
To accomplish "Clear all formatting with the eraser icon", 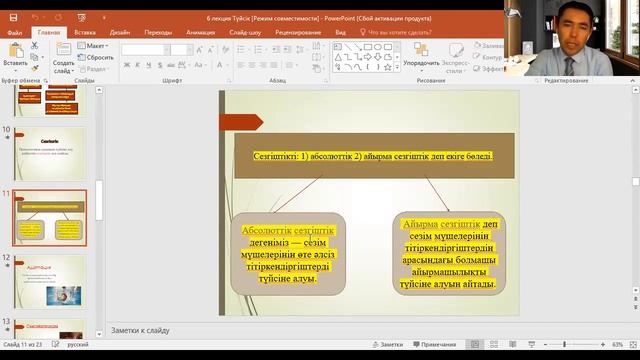I will [225, 50].
